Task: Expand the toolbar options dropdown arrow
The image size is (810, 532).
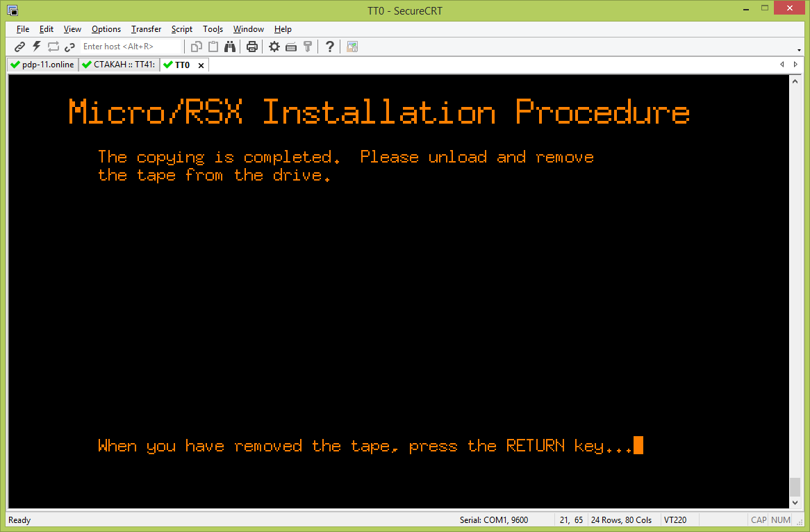Action: [800, 50]
